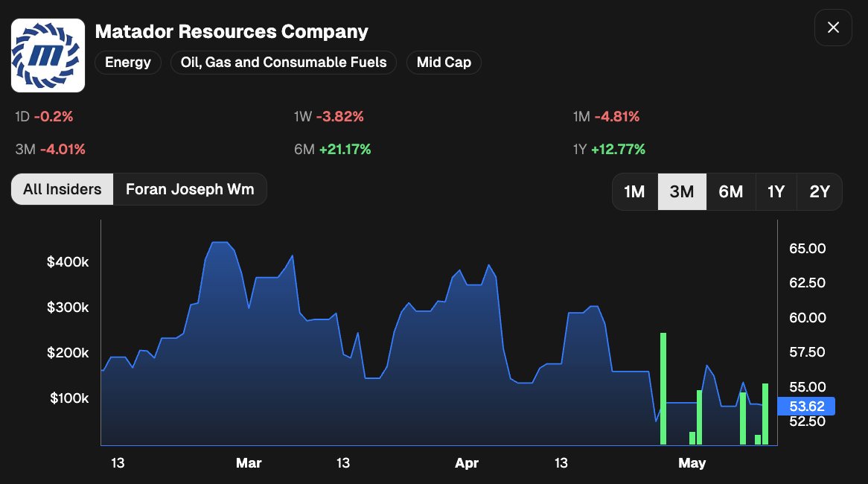Switch chart to 2Y range
Image resolution: width=868 pixels, height=484 pixels.
[x=820, y=191]
